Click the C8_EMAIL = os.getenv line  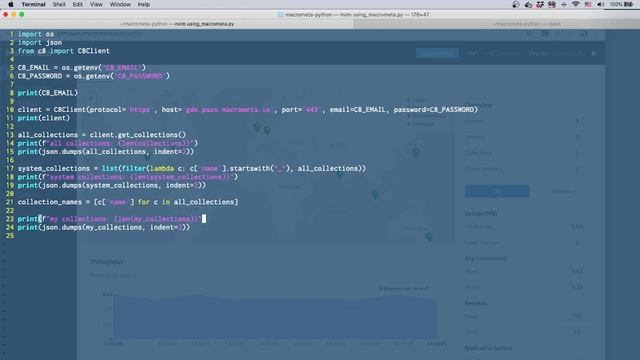(82, 68)
